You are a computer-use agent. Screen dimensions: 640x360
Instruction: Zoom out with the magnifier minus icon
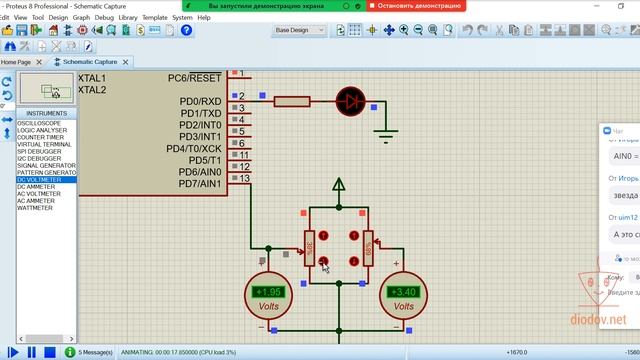tap(418, 30)
